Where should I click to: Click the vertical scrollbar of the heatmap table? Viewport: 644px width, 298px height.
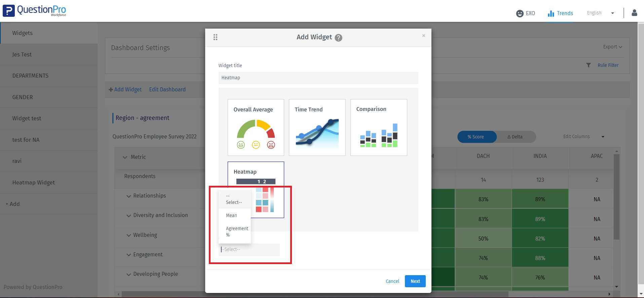(x=616, y=197)
